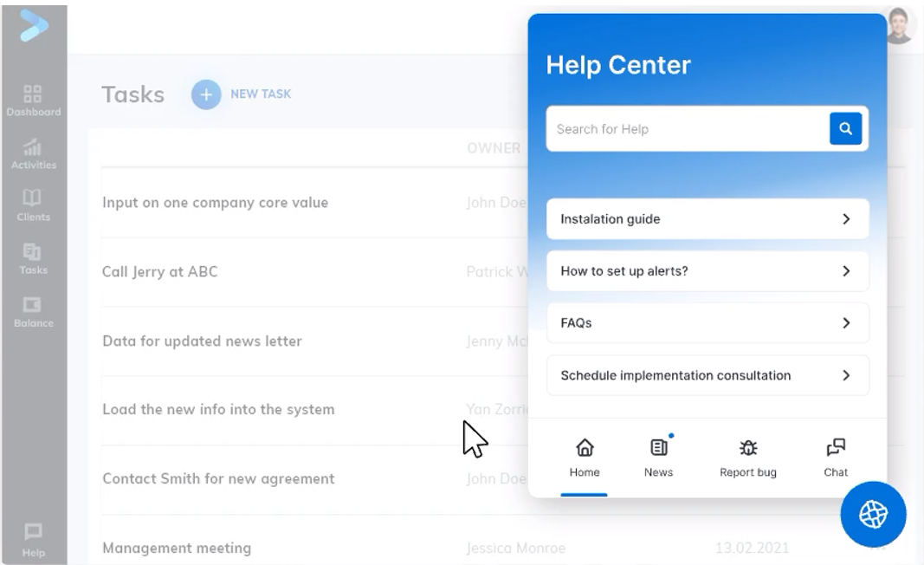Click the Search for Help input field
Image resolution: width=924 pixels, height=565 pixels.
click(688, 129)
